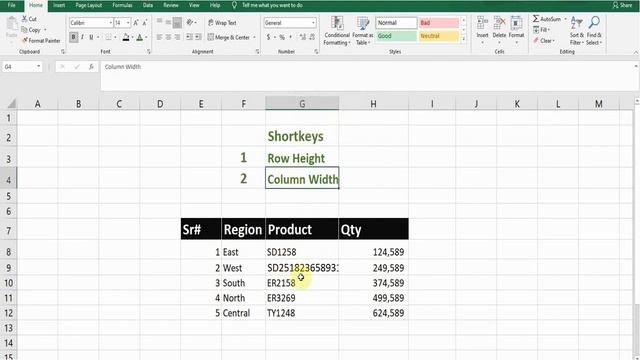Insert cells using the Insert icon
This screenshot has width=640, height=360.
[482, 23]
